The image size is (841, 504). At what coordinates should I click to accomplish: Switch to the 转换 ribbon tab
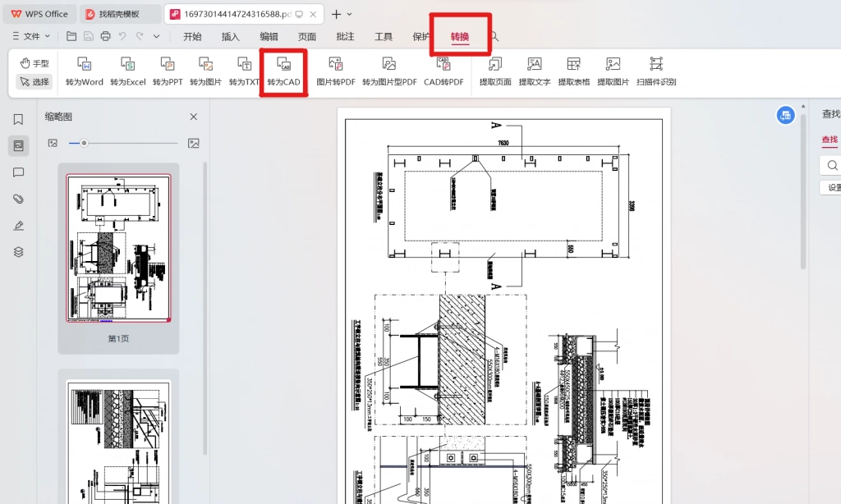pos(460,36)
